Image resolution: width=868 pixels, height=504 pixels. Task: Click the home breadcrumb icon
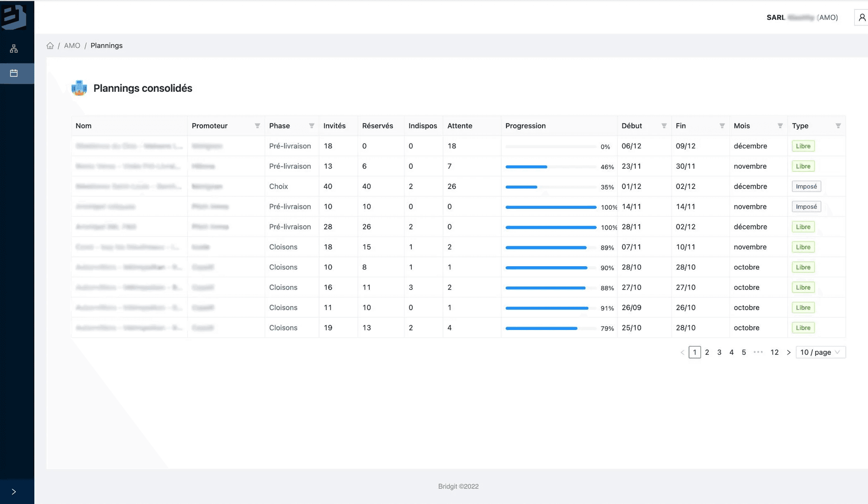click(x=49, y=45)
